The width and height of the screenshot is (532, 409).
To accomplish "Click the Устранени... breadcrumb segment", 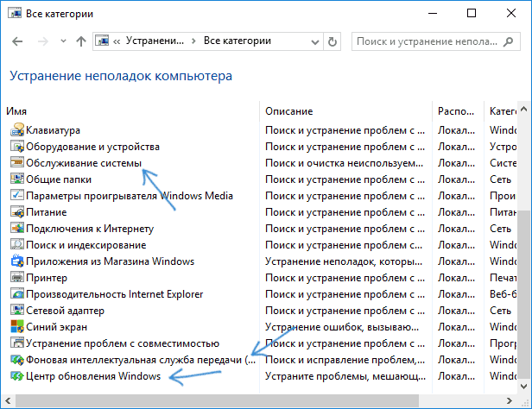I will click(x=155, y=41).
